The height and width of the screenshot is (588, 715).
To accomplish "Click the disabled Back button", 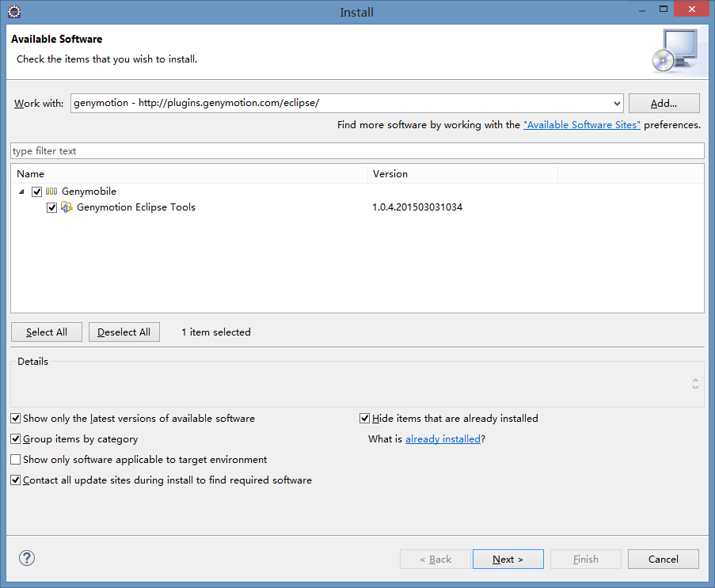I will (435, 560).
